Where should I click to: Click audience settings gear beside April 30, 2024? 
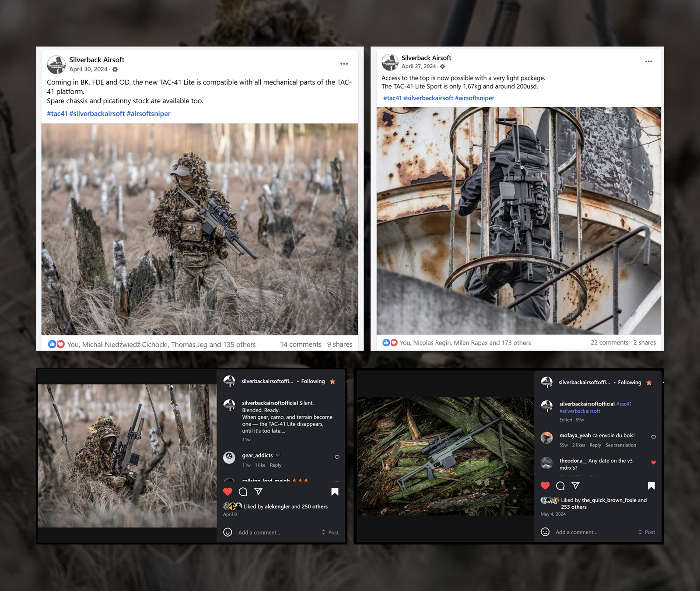[x=115, y=70]
